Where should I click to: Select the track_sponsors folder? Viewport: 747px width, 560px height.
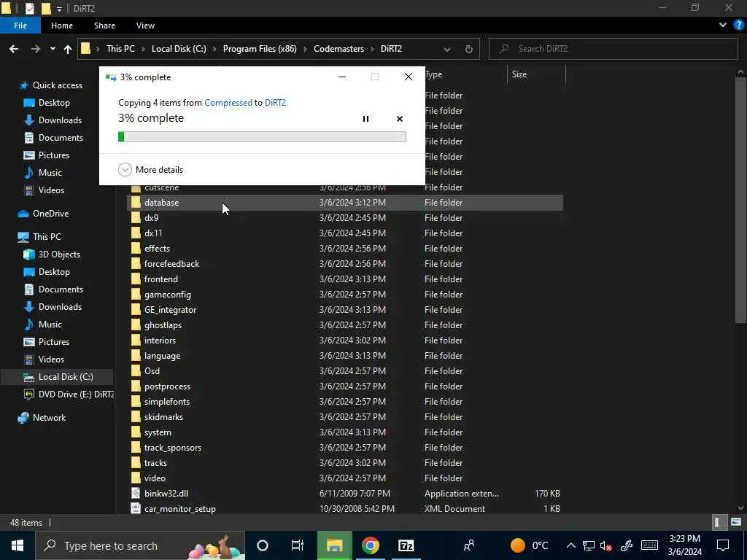(345, 447)
